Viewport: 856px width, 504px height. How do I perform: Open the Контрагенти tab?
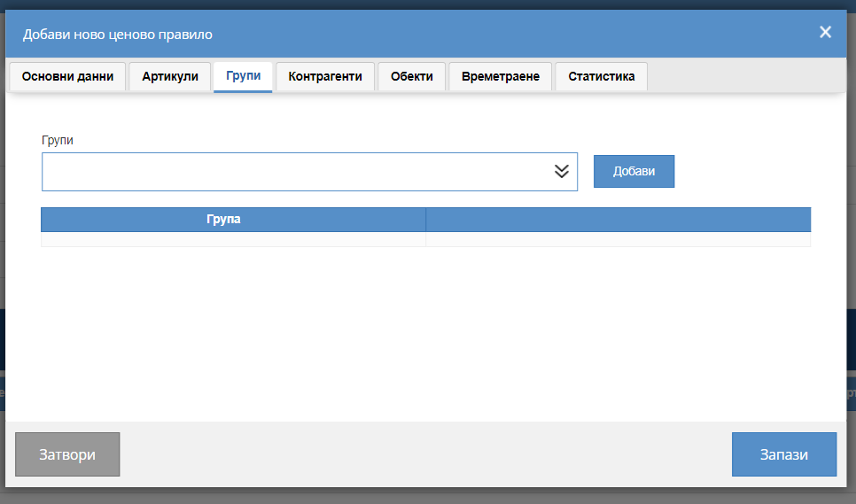pyautogui.click(x=325, y=76)
